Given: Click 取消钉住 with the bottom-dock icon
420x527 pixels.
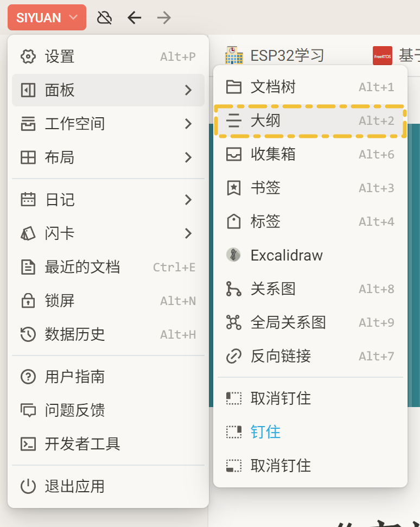Looking at the screenshot, I should click(233, 466).
